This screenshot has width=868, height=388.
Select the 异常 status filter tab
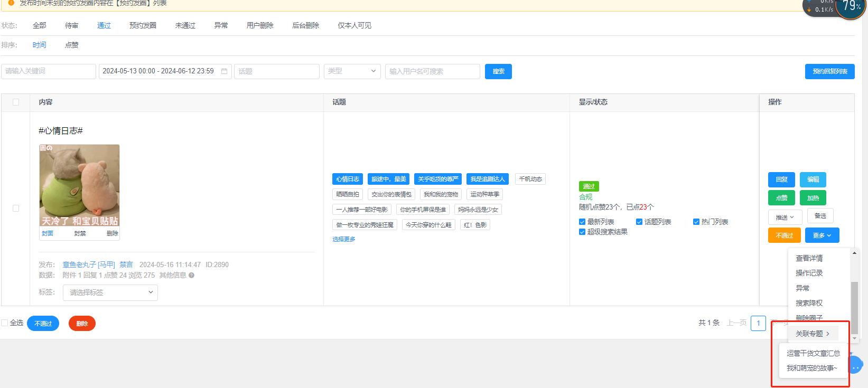tap(221, 25)
